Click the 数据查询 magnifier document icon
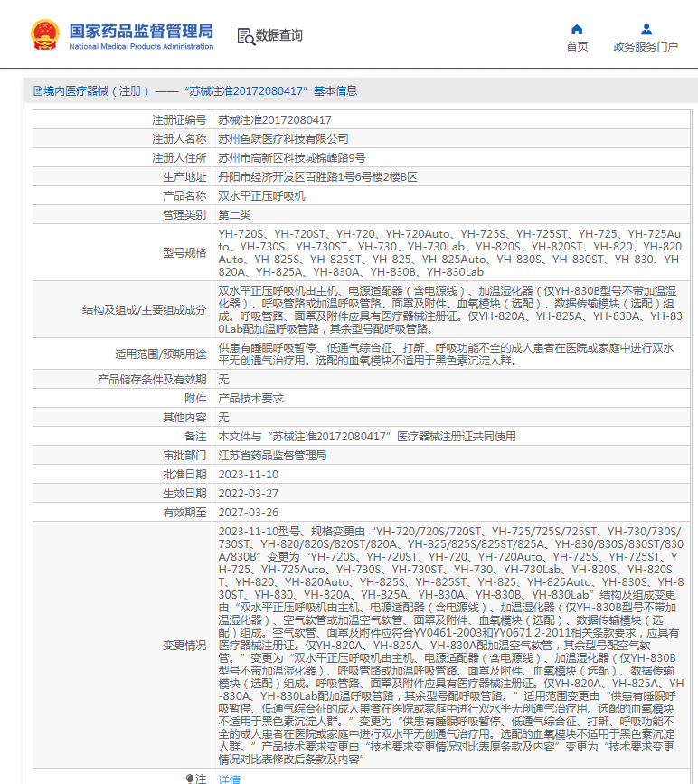698x784 pixels. [245, 36]
